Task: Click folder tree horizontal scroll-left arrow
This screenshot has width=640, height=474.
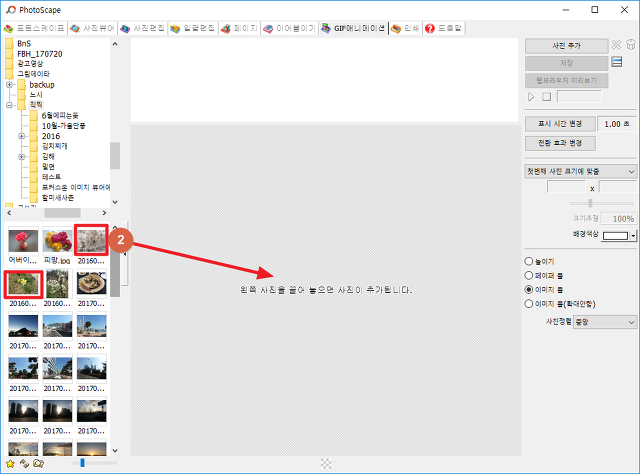Action: 9,213
